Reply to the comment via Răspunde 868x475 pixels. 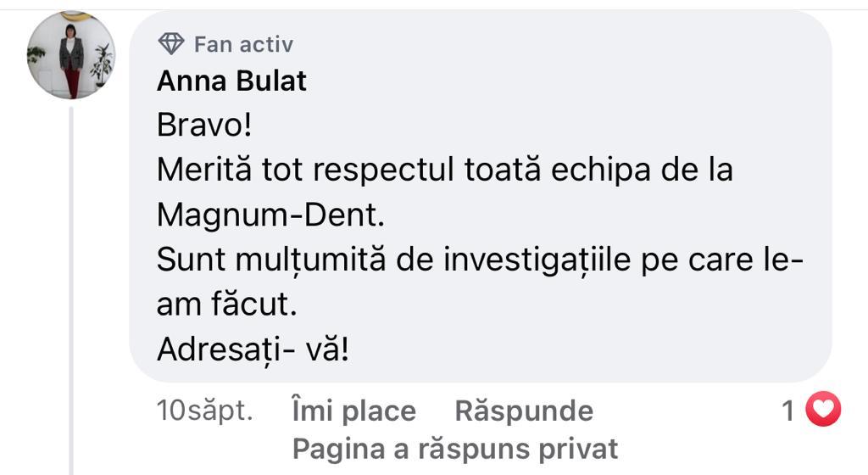[x=524, y=411]
